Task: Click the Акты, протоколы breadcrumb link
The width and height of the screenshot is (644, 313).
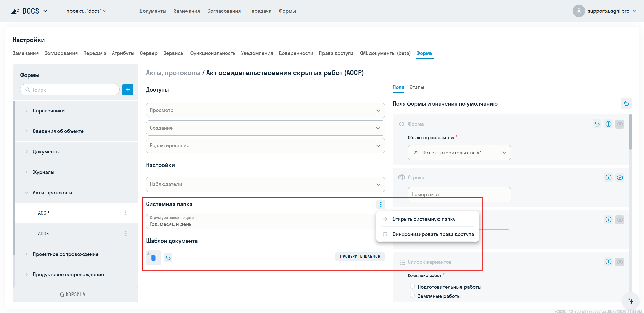Action: pos(173,73)
